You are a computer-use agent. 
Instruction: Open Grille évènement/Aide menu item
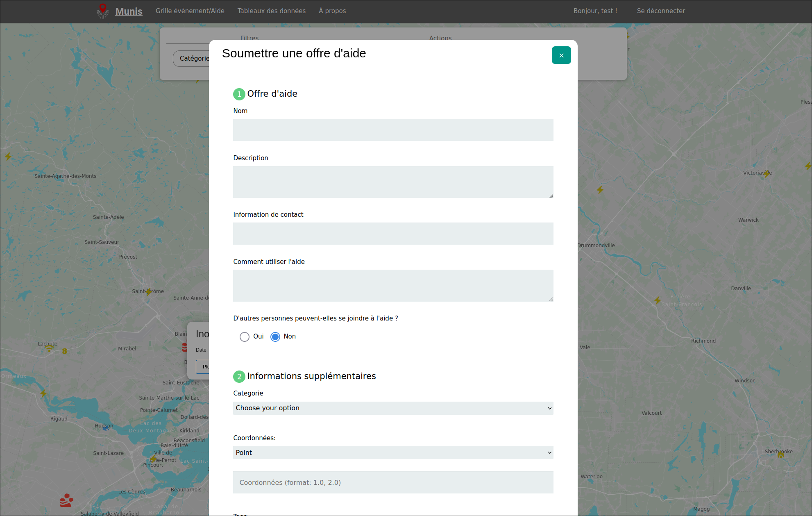pyautogui.click(x=190, y=11)
